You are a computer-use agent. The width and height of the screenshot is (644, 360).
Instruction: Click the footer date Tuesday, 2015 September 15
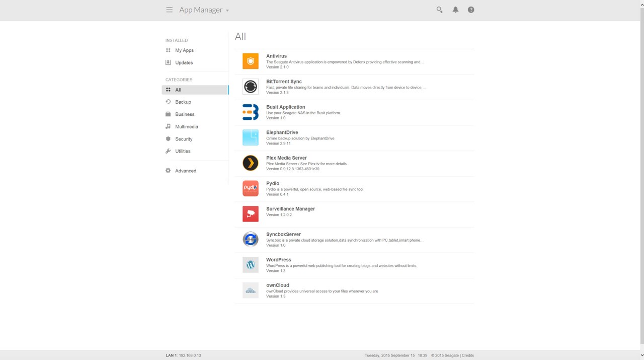click(389, 355)
